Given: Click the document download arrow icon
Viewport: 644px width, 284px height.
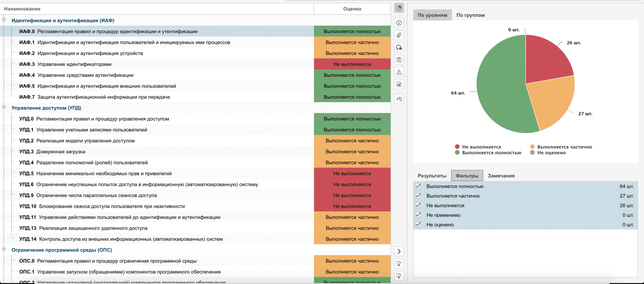Looking at the screenshot, I should pos(399,264).
